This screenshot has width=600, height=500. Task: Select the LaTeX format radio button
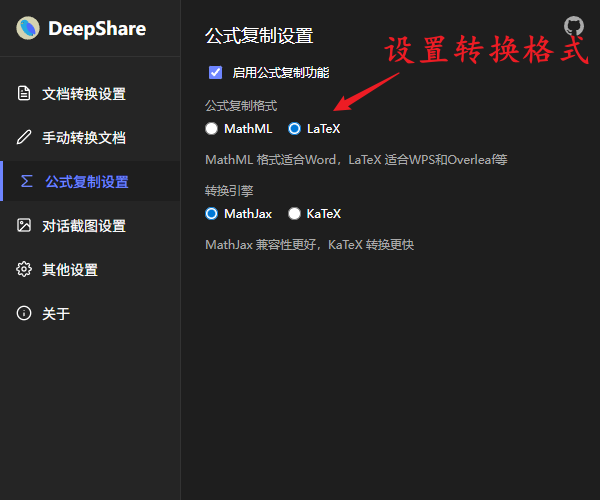pos(294,129)
